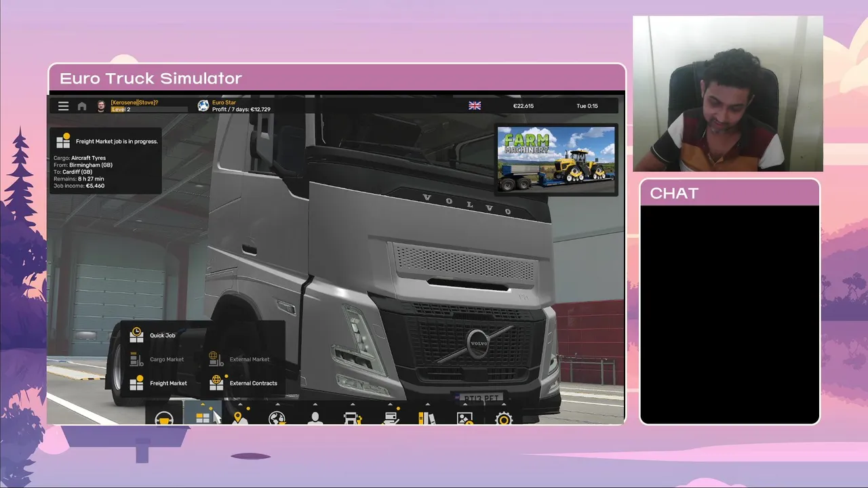The height and width of the screenshot is (488, 868).
Task: Click the Level 2 experience bar
Action: [149, 109]
